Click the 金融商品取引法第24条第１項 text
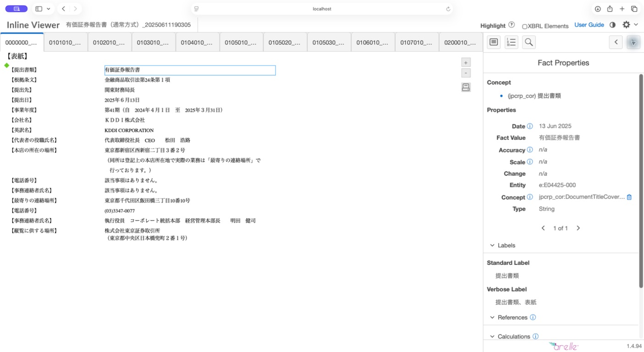Viewport: 644px width, 352px height. [x=137, y=80]
